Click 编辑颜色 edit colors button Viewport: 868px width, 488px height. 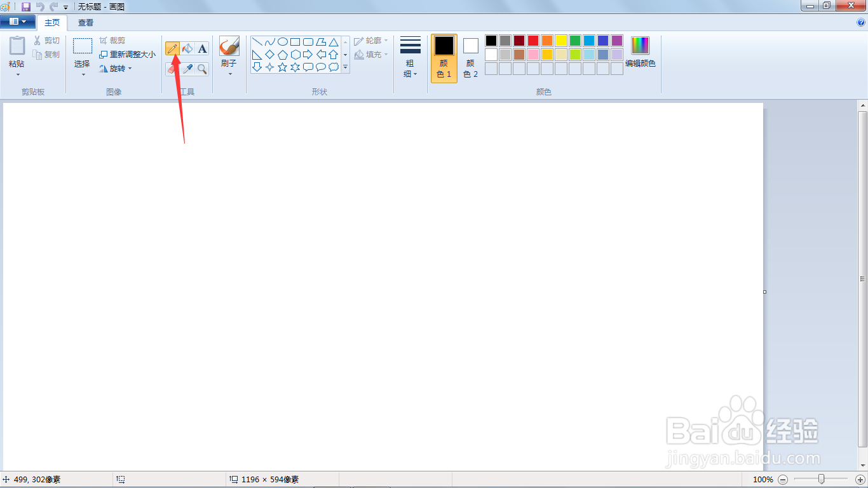[641, 52]
